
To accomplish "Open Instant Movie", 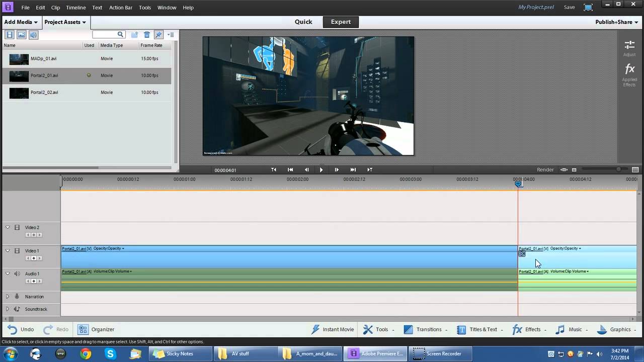I will click(x=333, y=329).
